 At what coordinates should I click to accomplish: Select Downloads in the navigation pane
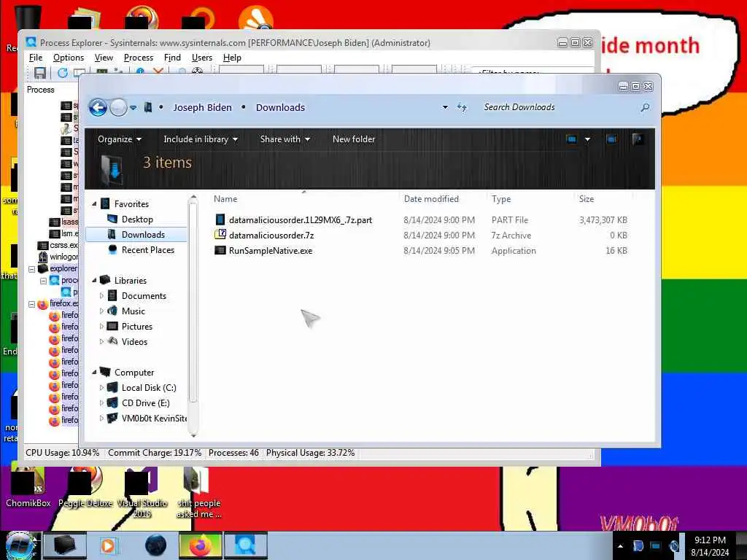[x=143, y=234]
